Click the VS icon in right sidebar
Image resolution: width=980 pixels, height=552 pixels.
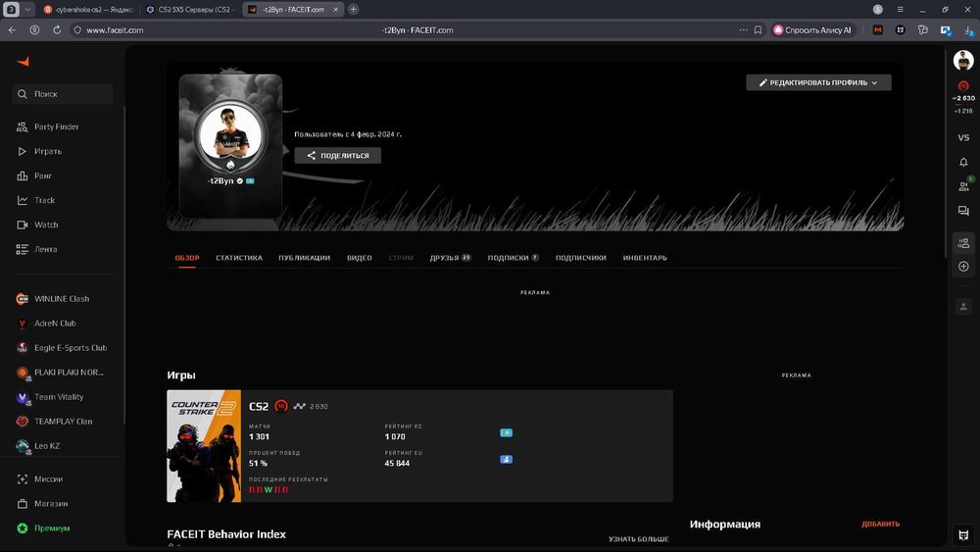click(963, 137)
